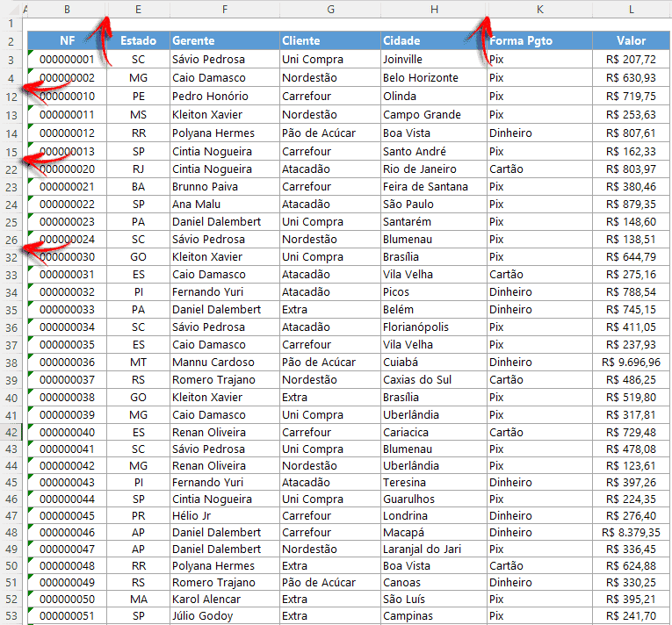Select value cell R$ 9.696,96

(x=632, y=362)
